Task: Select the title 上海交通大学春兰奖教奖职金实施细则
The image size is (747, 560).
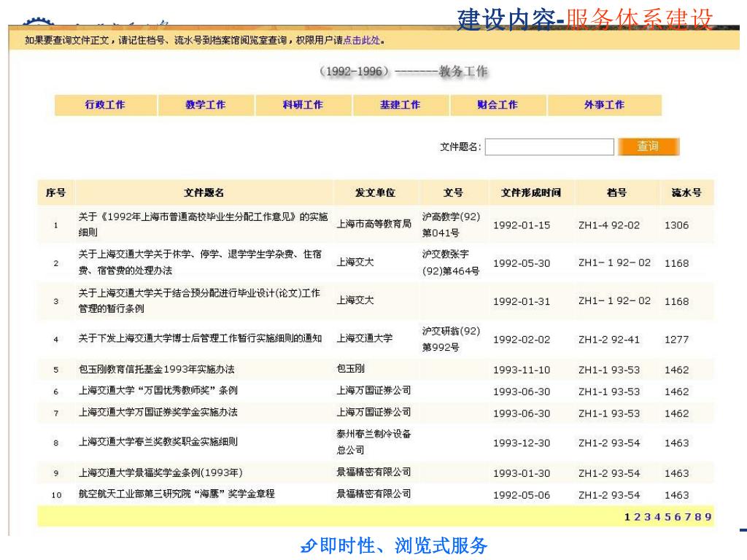Action: pyautogui.click(x=158, y=442)
